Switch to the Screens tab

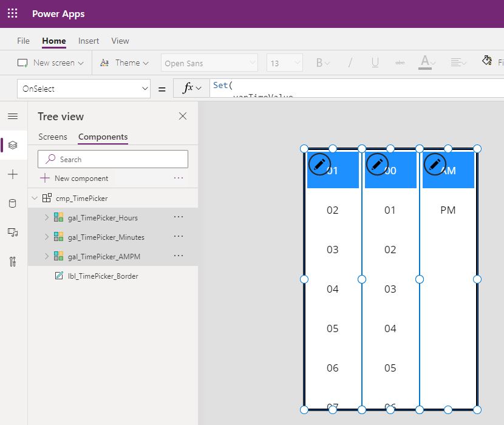[x=52, y=137]
